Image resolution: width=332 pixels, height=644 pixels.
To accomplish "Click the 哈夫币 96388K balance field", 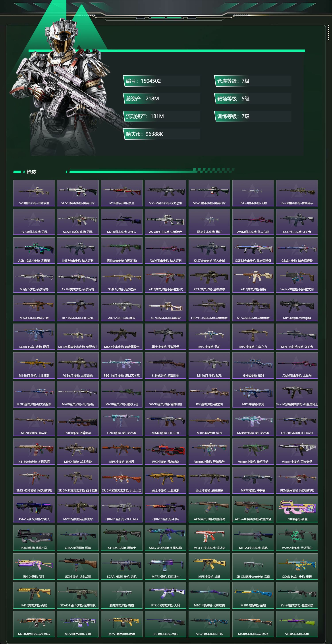I will (x=162, y=134).
